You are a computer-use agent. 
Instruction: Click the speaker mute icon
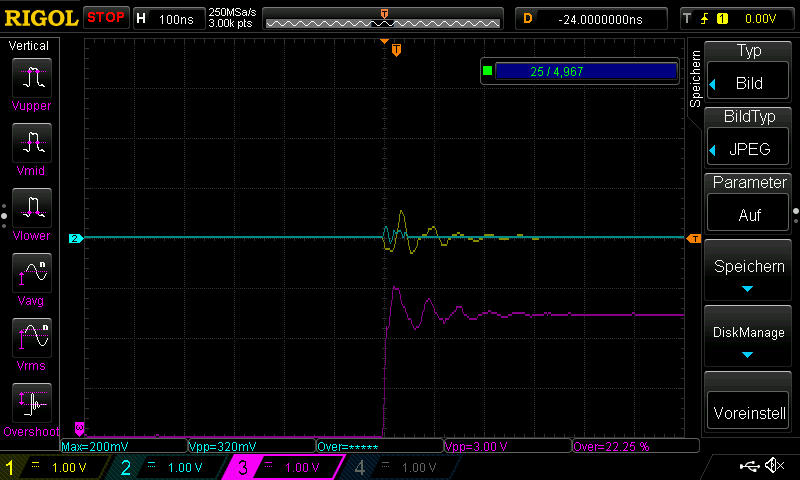[774, 466]
